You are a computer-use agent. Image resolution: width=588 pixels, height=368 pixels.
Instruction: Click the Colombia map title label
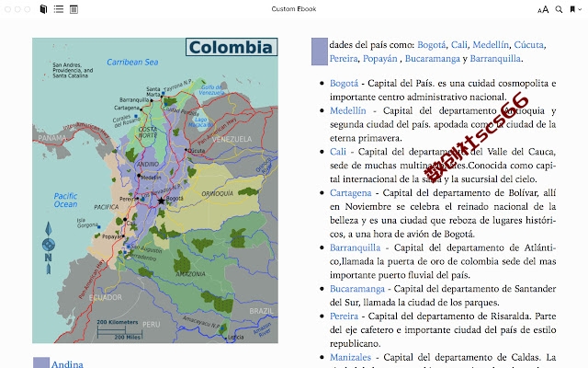232,47
